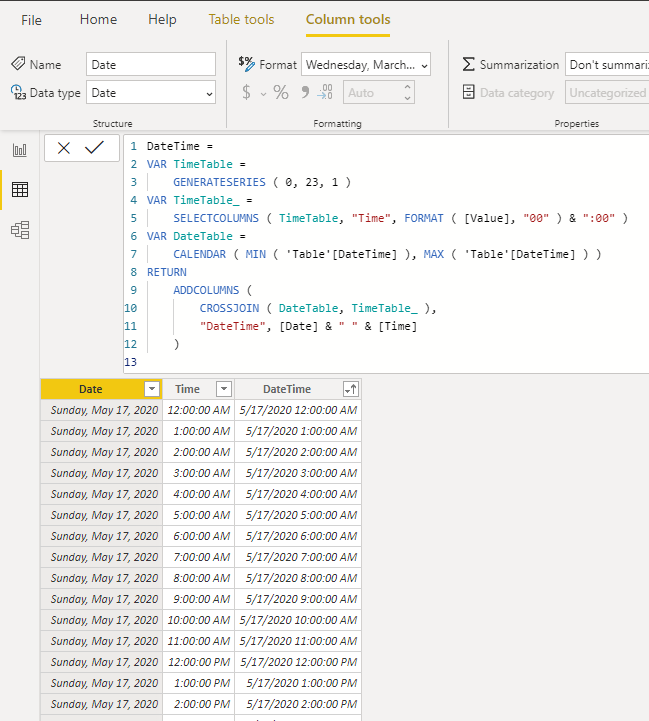Click the empty line 13 in the editor
Image resolution: width=649 pixels, height=721 pixels.
(386, 362)
